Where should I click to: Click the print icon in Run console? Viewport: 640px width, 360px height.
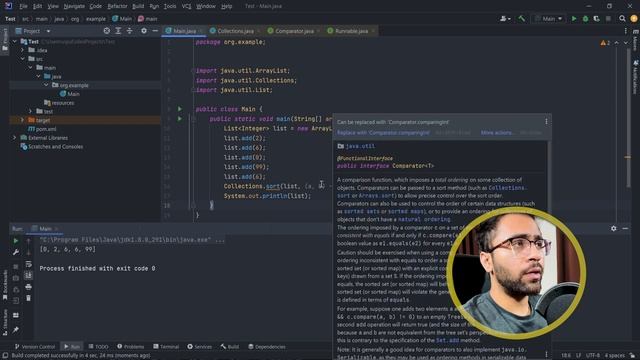tap(28, 287)
